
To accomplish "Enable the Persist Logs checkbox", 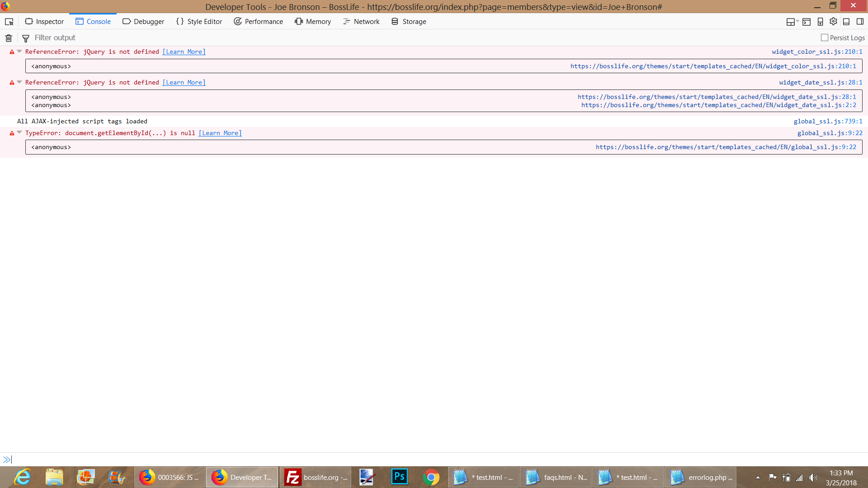I will (825, 38).
